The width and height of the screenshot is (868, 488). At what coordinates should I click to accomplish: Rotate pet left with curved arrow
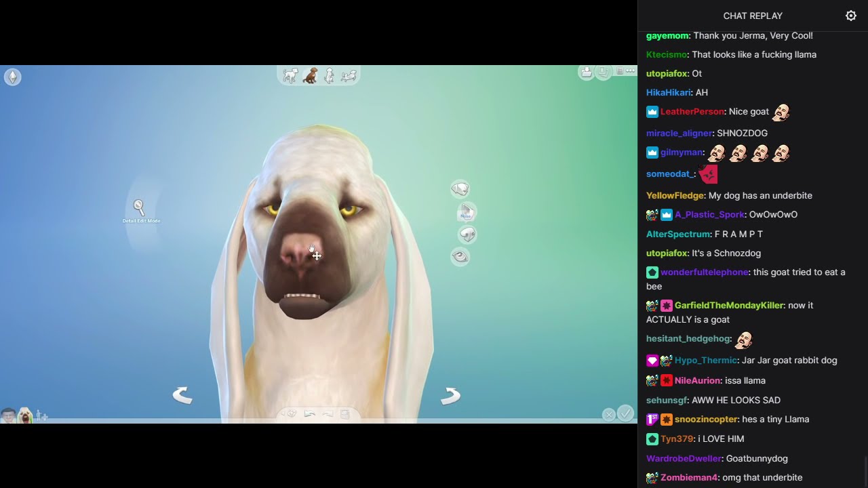pyautogui.click(x=182, y=395)
